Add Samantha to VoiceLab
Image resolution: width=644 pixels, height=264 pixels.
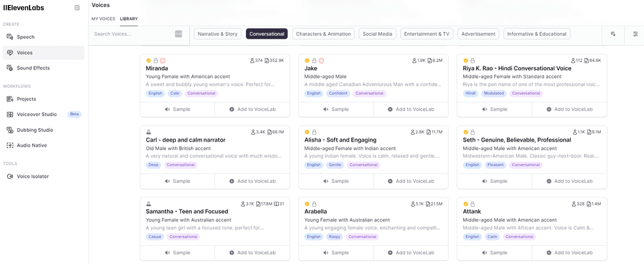coord(252,252)
